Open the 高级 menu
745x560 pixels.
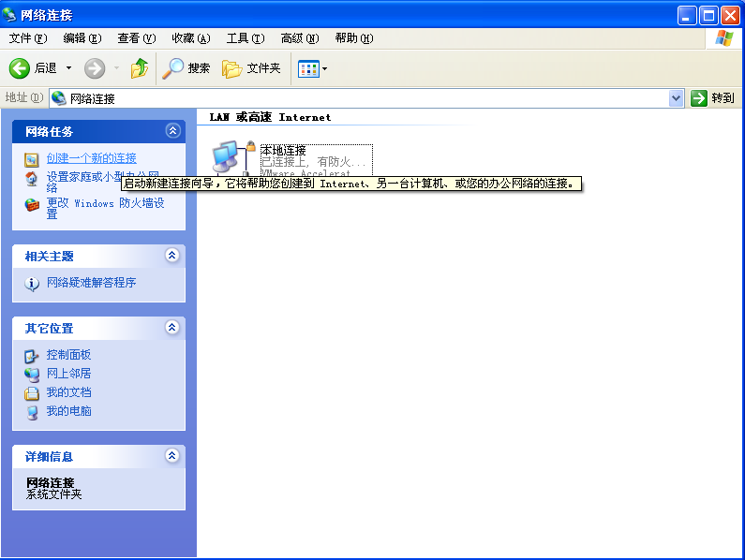coord(299,38)
